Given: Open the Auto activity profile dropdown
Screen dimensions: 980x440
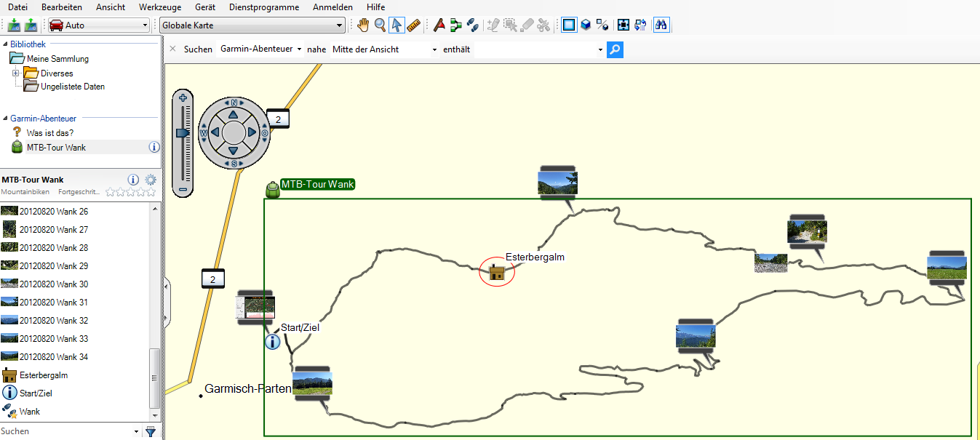Looking at the screenshot, I should [98, 25].
